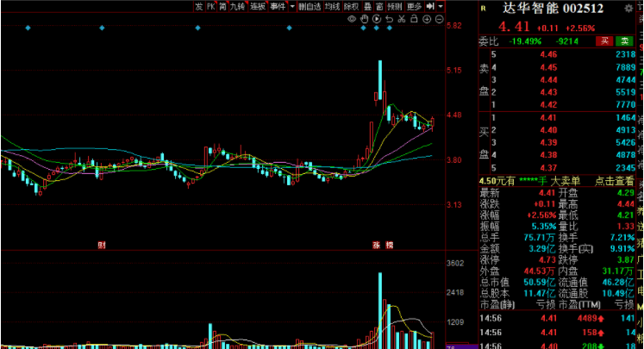
Task: Select buy level 2 price 4.40
Action: (548, 130)
